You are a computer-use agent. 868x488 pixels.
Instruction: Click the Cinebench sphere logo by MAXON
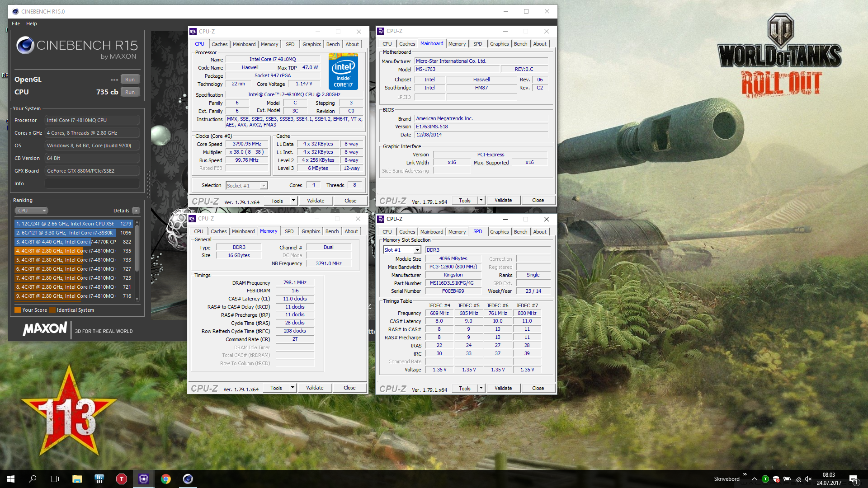coord(25,45)
